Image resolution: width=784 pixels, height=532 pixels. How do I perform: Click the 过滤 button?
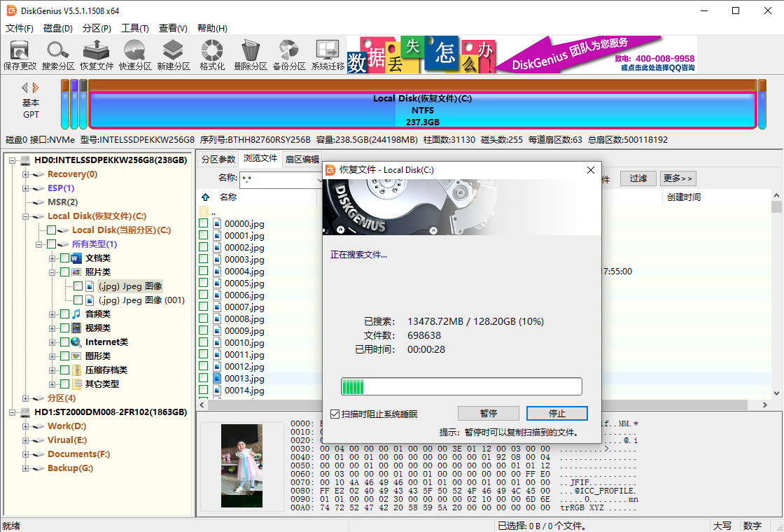[x=638, y=178]
